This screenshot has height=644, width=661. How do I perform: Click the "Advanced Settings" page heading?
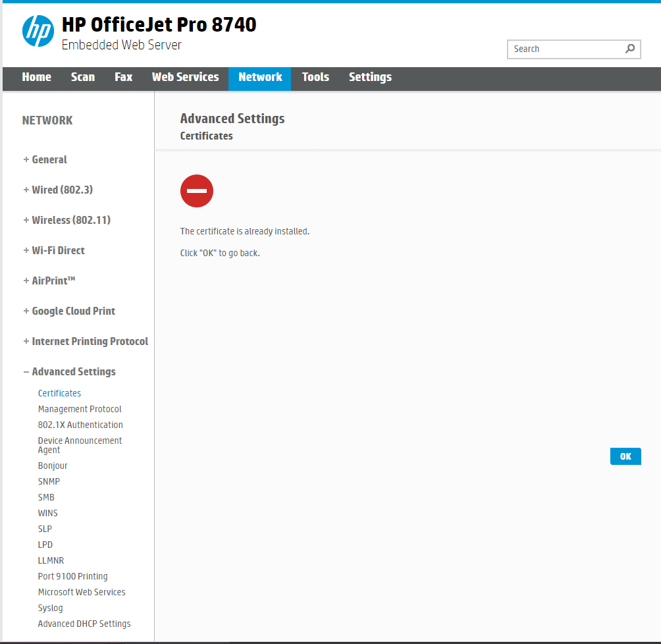232,119
